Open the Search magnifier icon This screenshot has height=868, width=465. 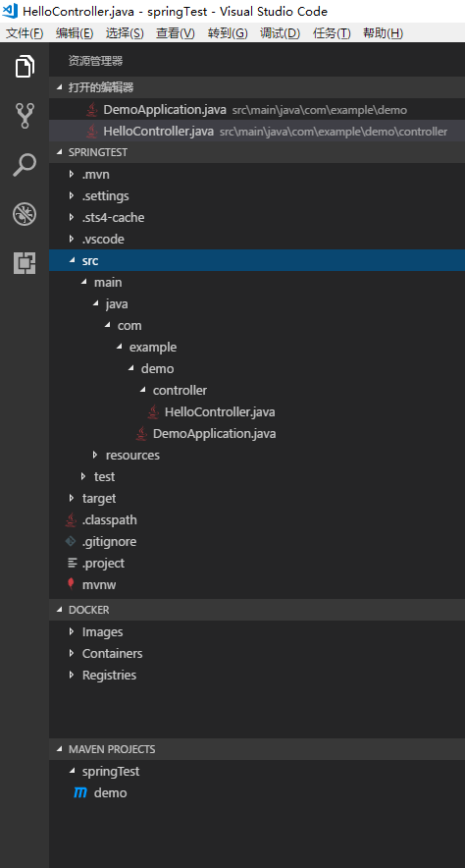click(25, 165)
